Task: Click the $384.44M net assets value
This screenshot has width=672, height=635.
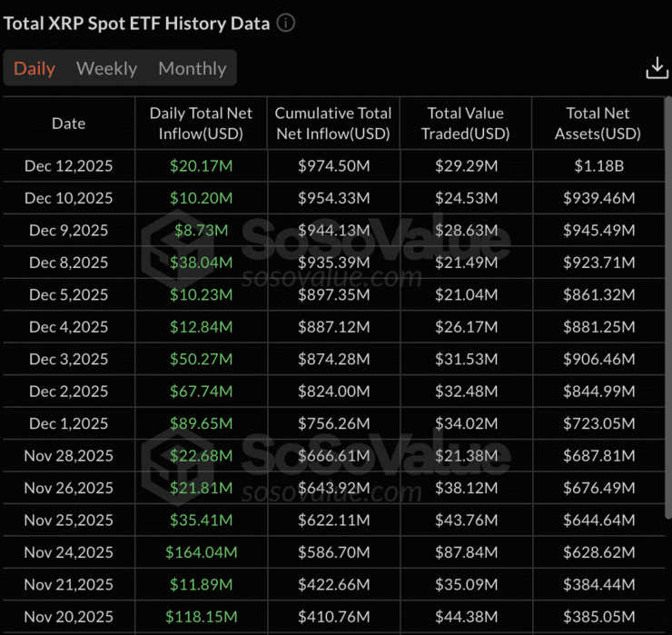Action: pyautogui.click(x=598, y=584)
